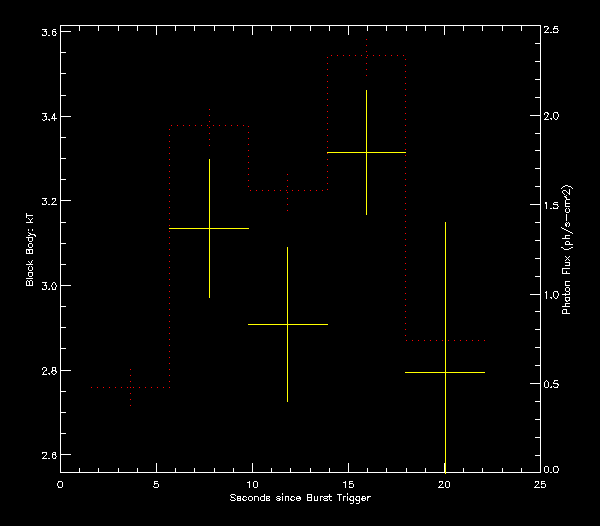Click the right axis tick label 0.5
Screen dimensions: 600x526
tap(552, 383)
